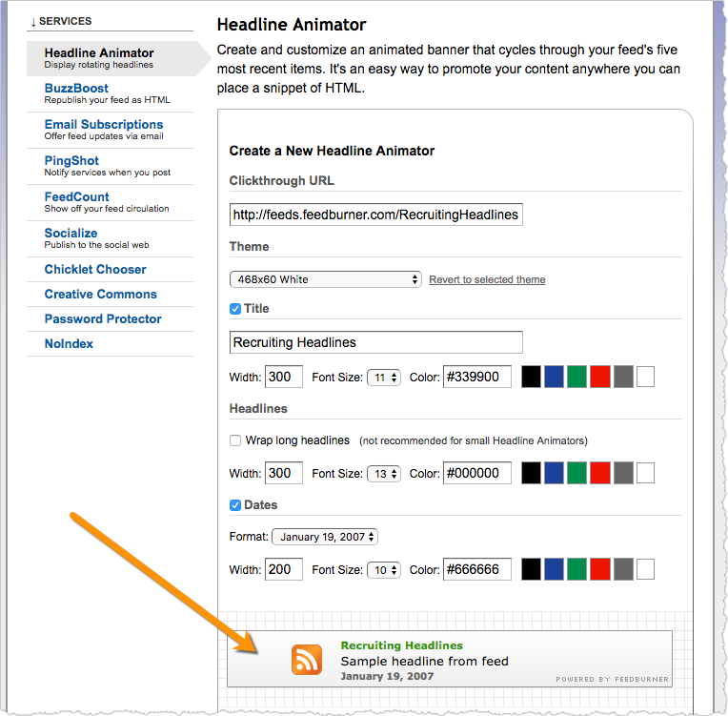Open the PingShot service
Image resolution: width=728 pixels, height=716 pixels.
coord(71,160)
